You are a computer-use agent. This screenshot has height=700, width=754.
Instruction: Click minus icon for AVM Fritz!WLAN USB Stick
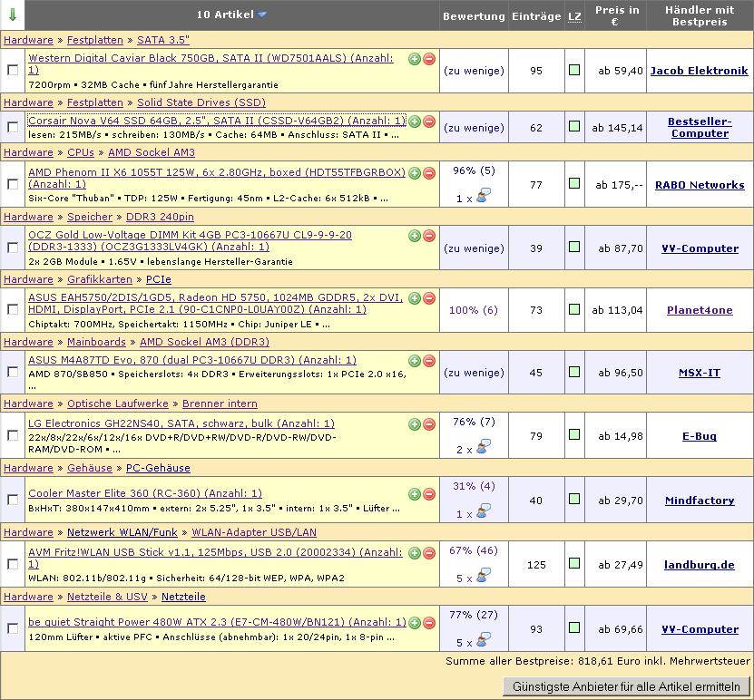coord(429,553)
